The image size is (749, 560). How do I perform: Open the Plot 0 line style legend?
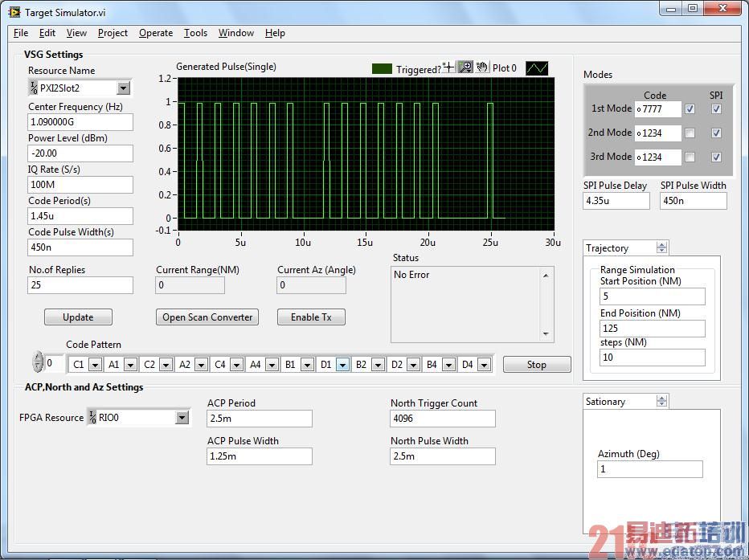click(x=536, y=68)
